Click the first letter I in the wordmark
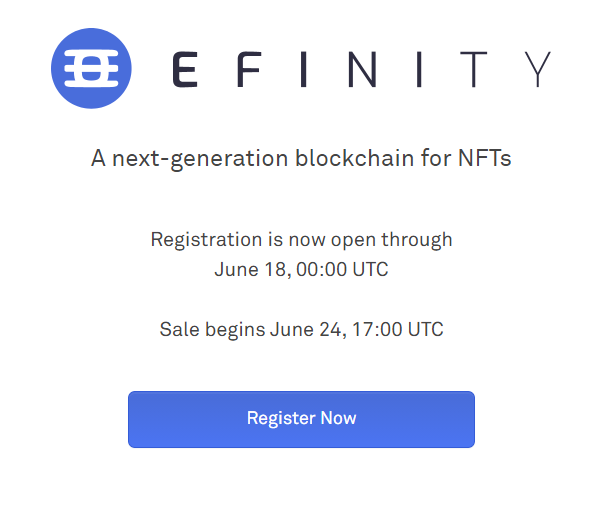 [x=303, y=69]
